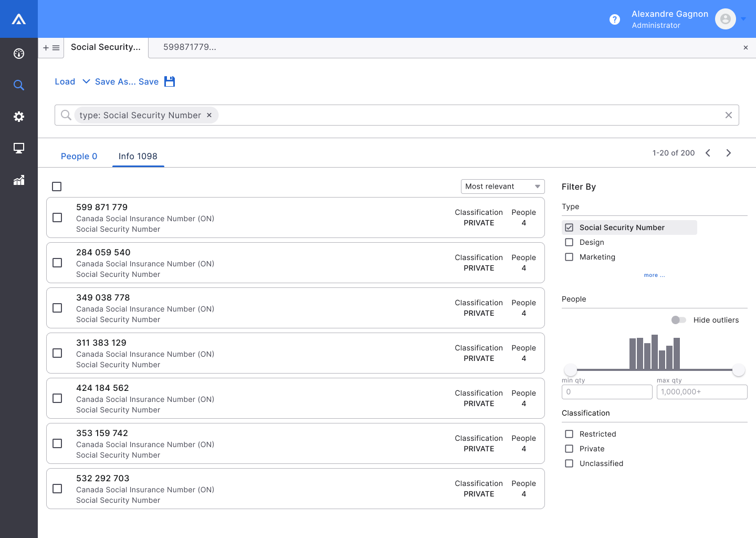Select the 599 871 779 result checkbox
756x538 pixels.
click(58, 218)
